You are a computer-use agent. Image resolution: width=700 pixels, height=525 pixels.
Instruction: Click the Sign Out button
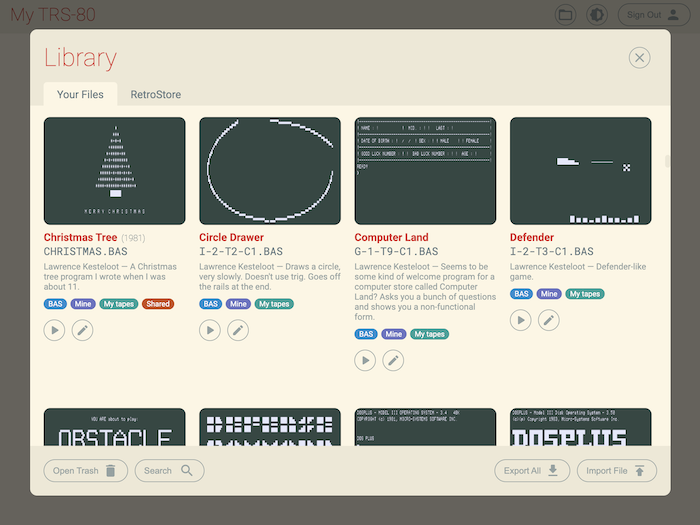coord(654,15)
